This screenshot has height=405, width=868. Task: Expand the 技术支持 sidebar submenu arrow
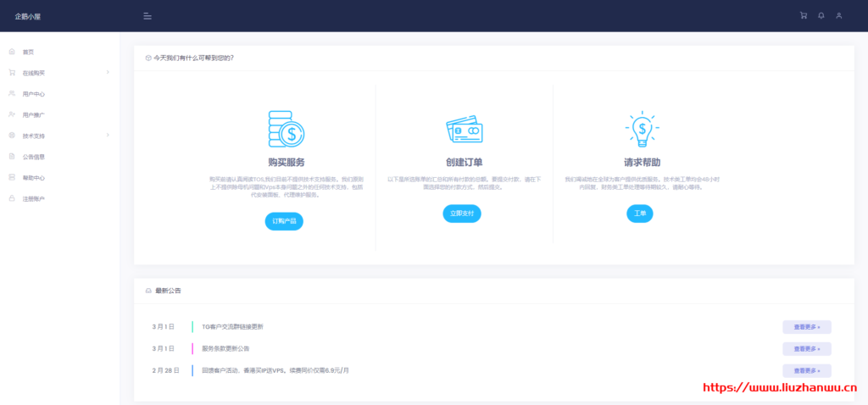coord(108,136)
